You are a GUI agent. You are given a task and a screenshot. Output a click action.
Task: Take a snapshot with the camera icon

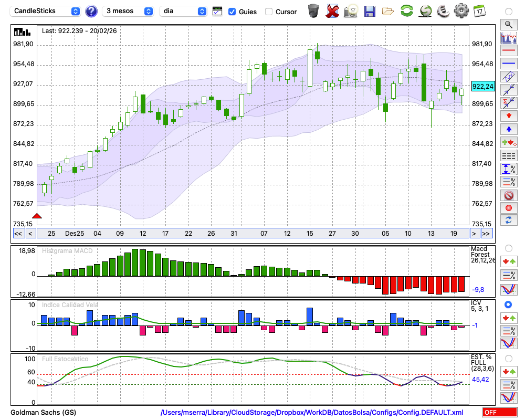pyautogui.click(x=351, y=11)
